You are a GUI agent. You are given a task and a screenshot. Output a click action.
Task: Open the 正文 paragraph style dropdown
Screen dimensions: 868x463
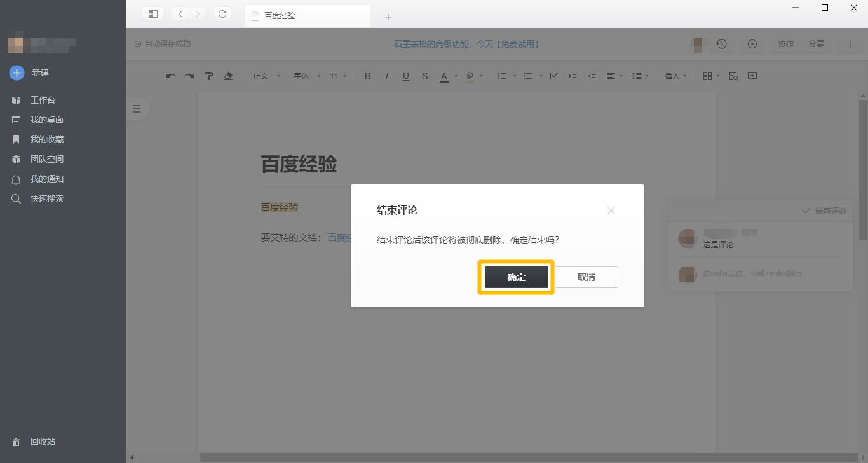(266, 76)
